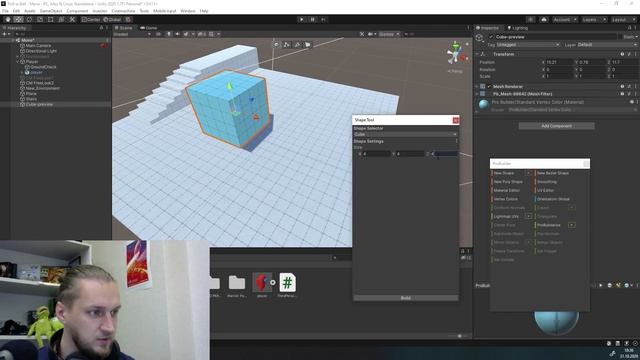The height and width of the screenshot is (360, 640).
Task: Select Stairs object in Hierarchy
Action: (31, 99)
